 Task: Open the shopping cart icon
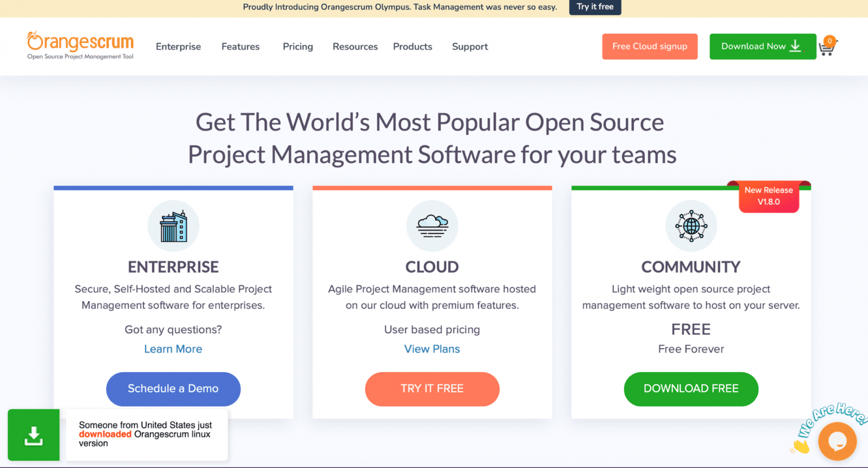tap(827, 48)
